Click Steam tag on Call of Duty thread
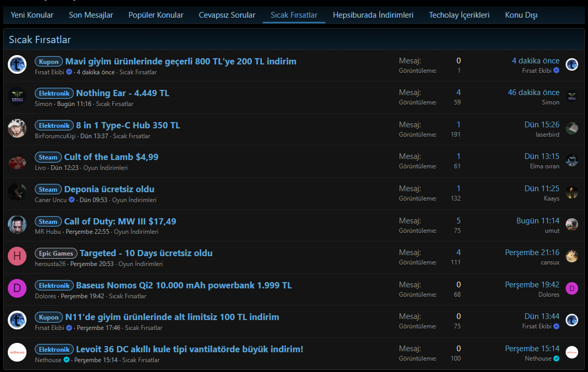 [x=48, y=222]
